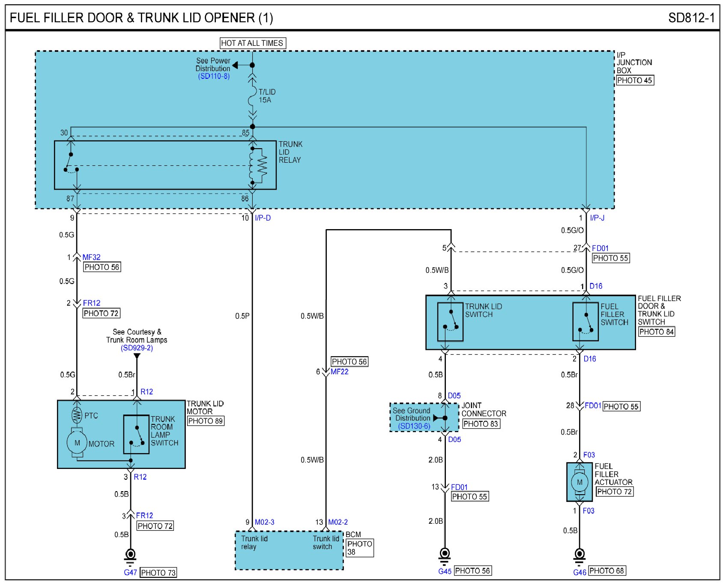Open PHOTO 89 for trunk lid motor
The image size is (726, 588).
point(206,421)
